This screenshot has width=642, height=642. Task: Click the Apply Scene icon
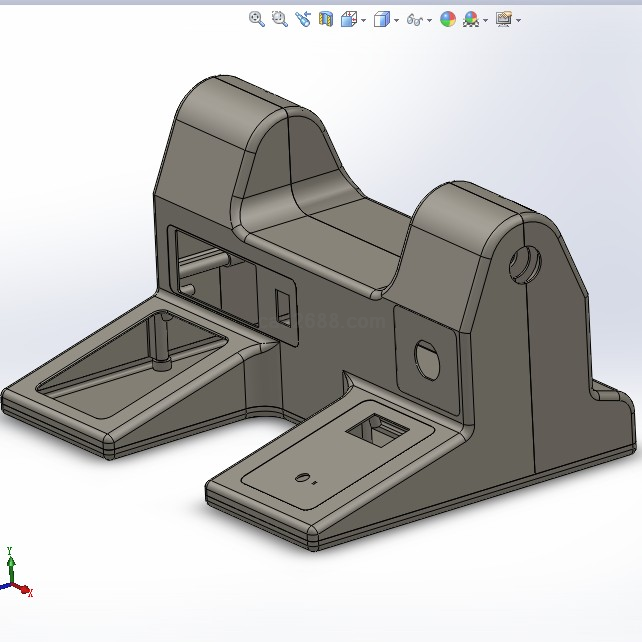470,19
